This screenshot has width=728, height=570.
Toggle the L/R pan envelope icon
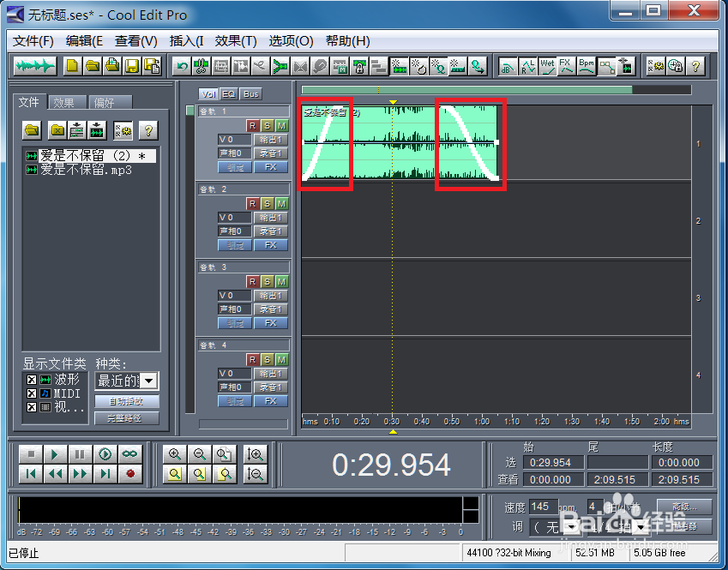pos(527,66)
